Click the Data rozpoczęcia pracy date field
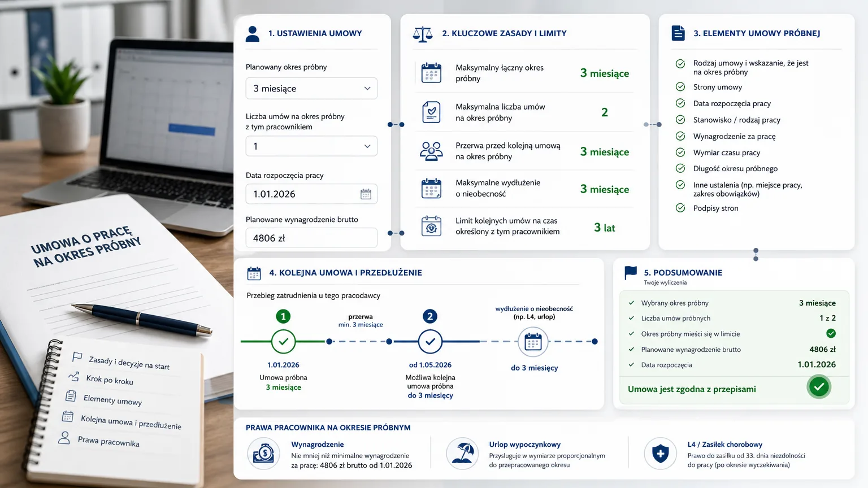The image size is (868, 488). tap(311, 194)
